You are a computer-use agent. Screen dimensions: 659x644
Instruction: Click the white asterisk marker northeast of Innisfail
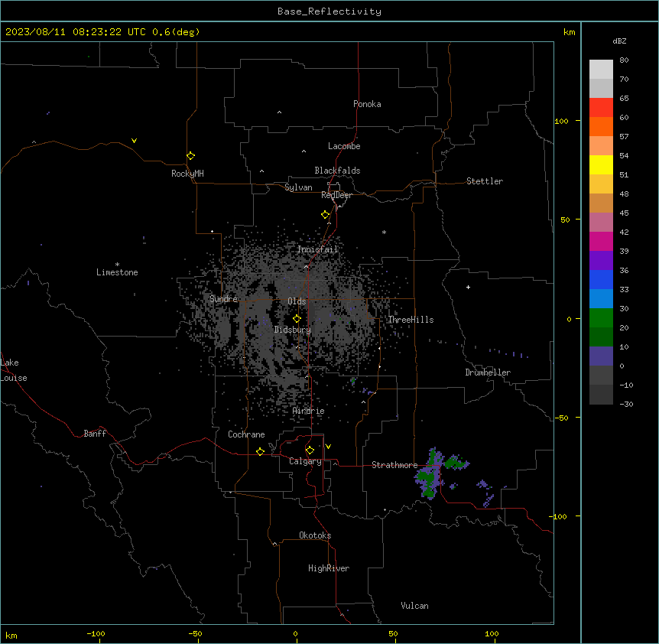pyautogui.click(x=384, y=232)
